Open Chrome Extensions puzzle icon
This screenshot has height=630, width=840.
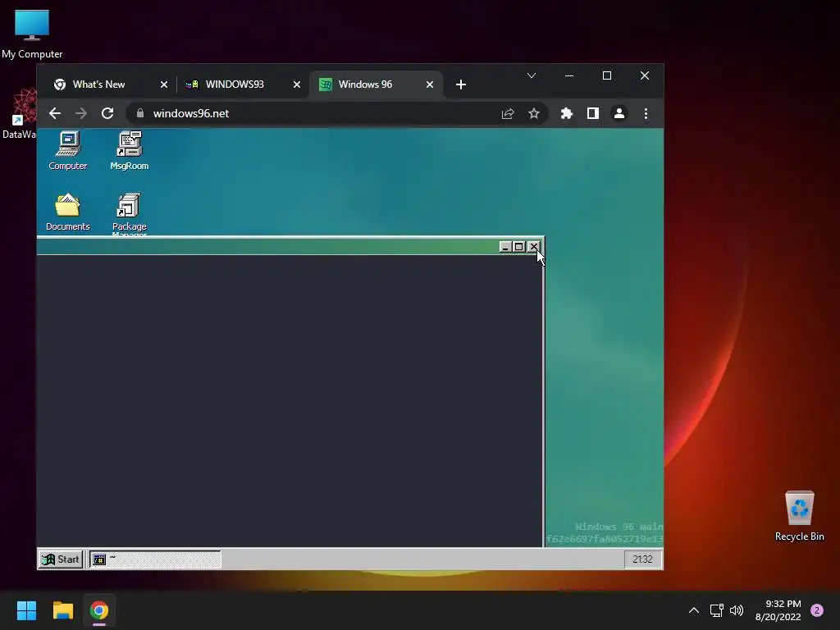pos(567,113)
